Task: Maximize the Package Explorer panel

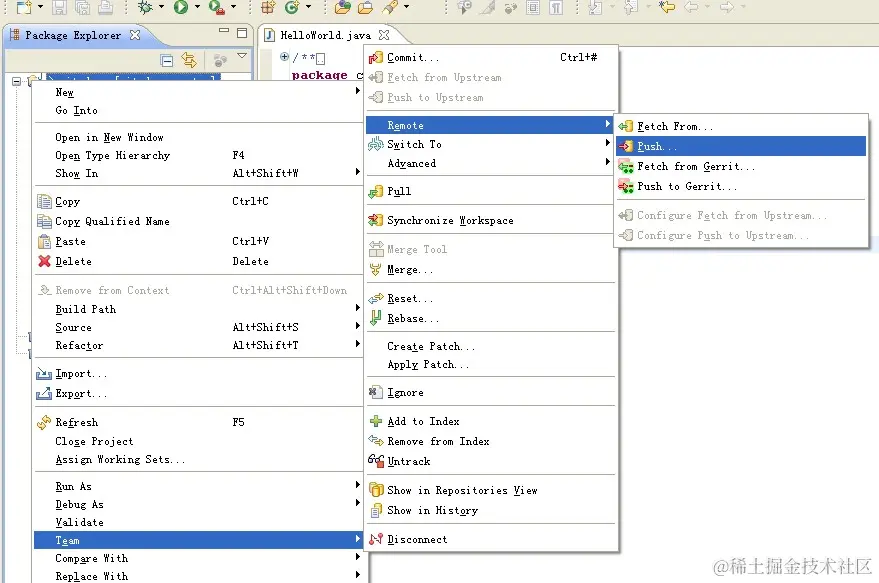Action: [242, 33]
